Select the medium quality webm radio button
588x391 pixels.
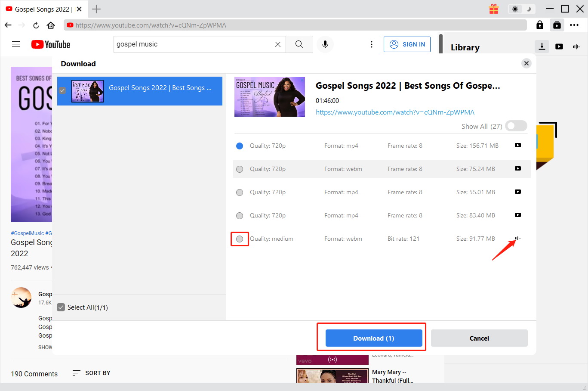click(x=240, y=239)
